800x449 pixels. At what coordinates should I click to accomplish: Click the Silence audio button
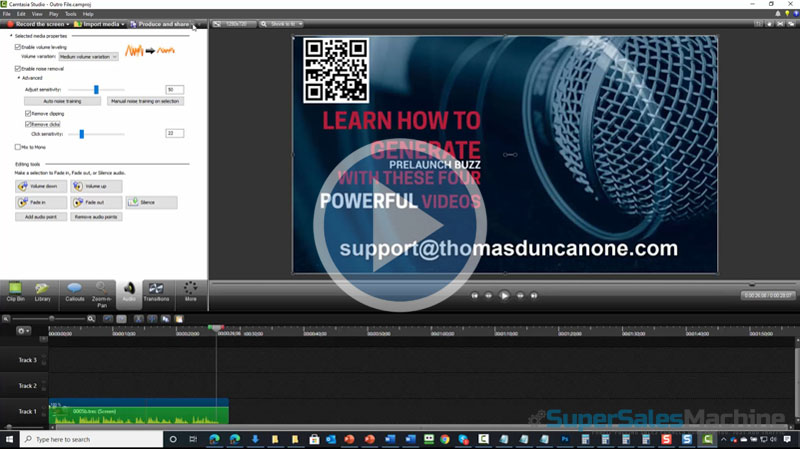pos(151,202)
